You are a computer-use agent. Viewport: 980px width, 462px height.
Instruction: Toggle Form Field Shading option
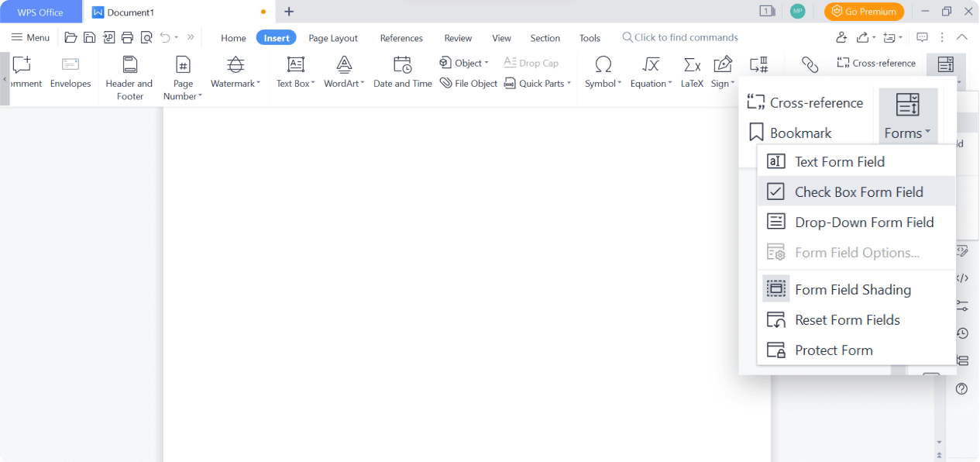(x=852, y=289)
